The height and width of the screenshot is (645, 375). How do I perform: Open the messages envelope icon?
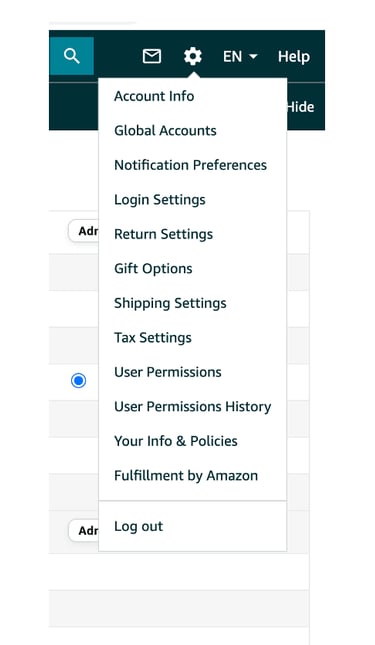point(152,56)
